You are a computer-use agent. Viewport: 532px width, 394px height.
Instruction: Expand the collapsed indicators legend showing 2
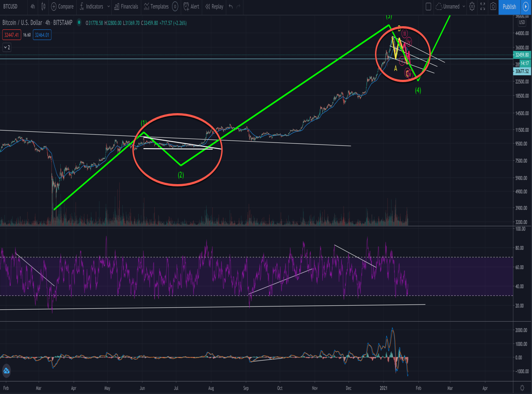[7, 47]
